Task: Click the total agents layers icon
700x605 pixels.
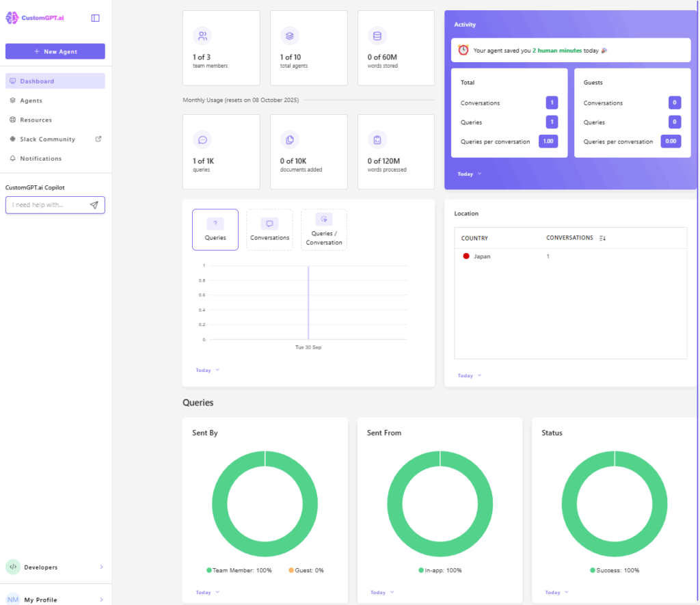Action: tap(290, 36)
